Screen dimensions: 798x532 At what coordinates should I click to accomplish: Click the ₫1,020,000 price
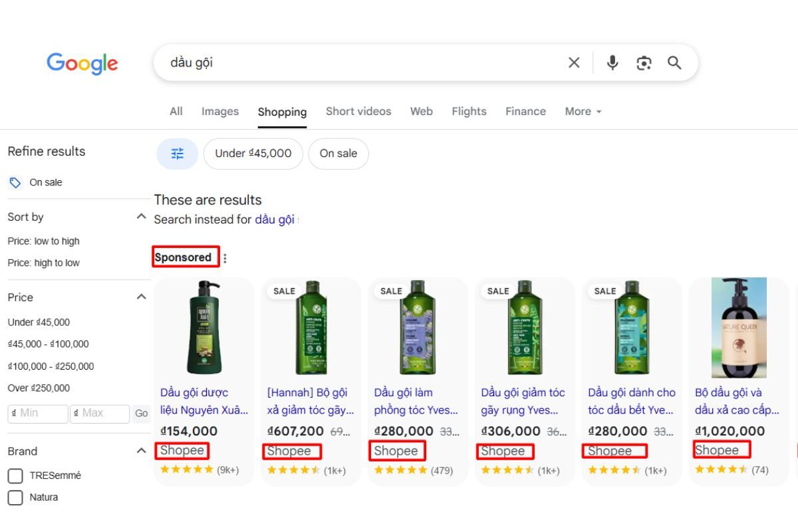point(730,431)
